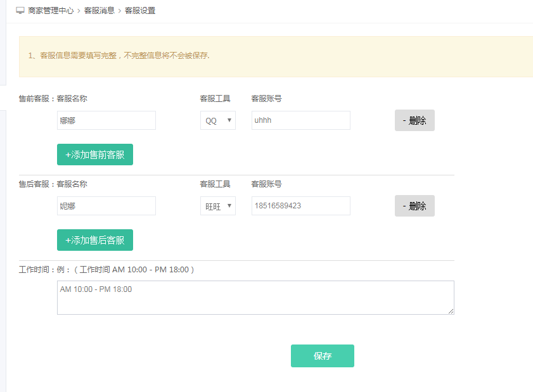Screen dimensions: 533x392
Task: Expand the 旺旺 customer service tool dropdown
Action: pyautogui.click(x=217, y=206)
